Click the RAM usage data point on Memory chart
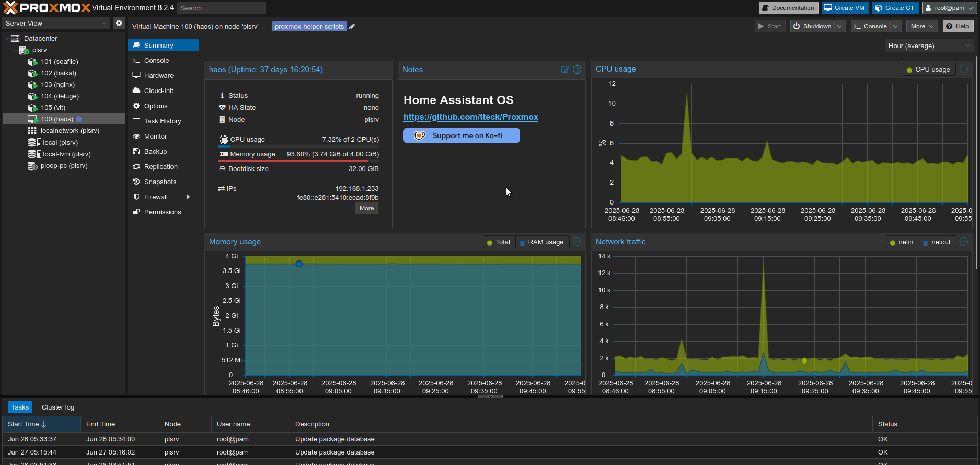Image resolution: width=980 pixels, height=465 pixels. click(x=299, y=264)
